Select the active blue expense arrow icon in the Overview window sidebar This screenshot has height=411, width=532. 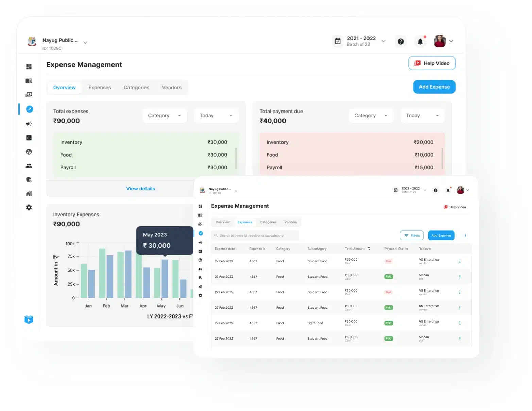[x=30, y=109]
